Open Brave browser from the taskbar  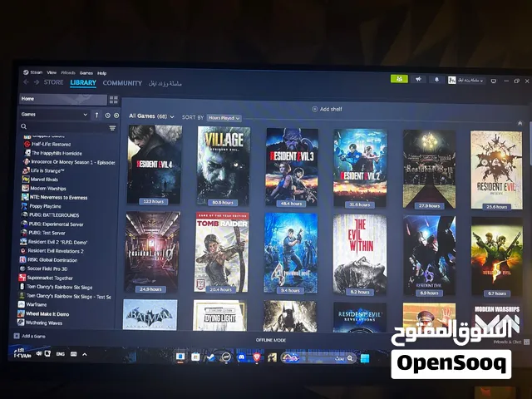[257, 357]
